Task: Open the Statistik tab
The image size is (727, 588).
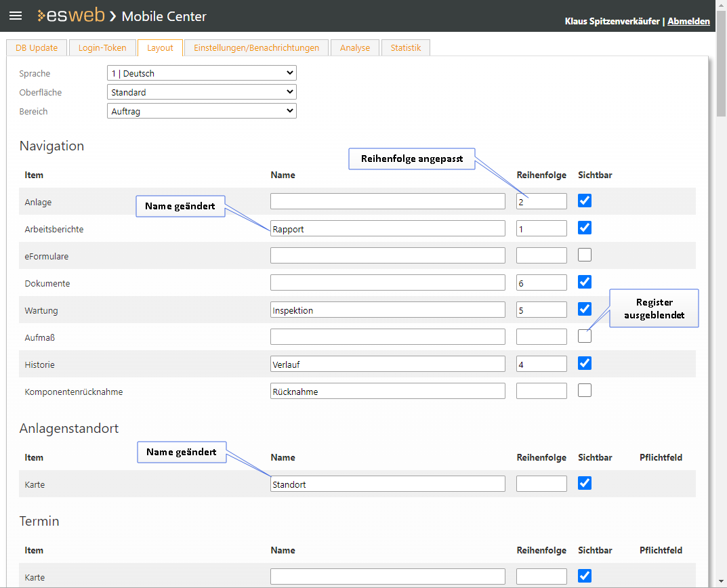Action: tap(406, 48)
